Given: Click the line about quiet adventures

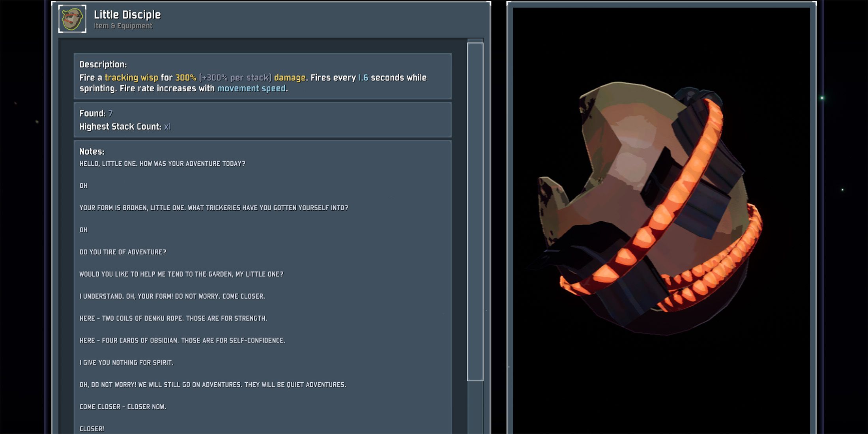Looking at the screenshot, I should pyautogui.click(x=213, y=385).
